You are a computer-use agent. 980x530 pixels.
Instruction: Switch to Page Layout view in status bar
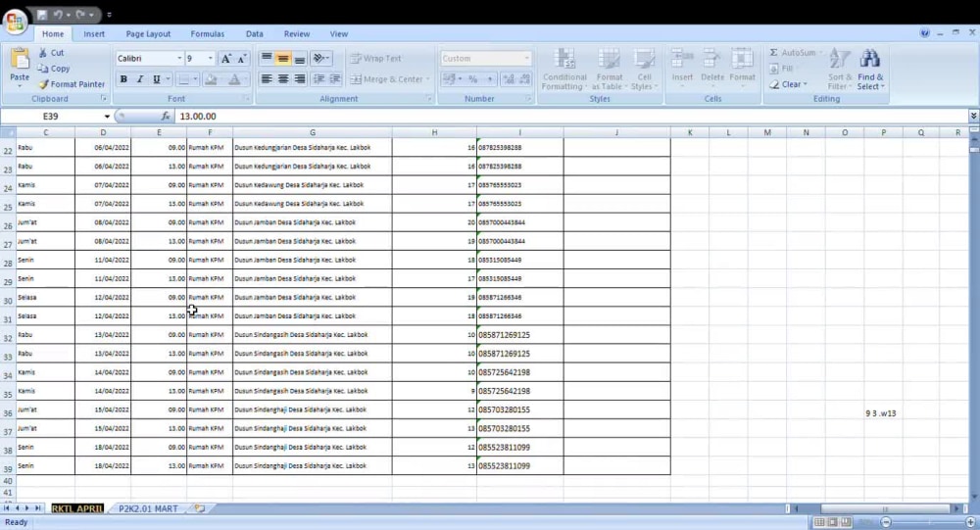pos(832,522)
